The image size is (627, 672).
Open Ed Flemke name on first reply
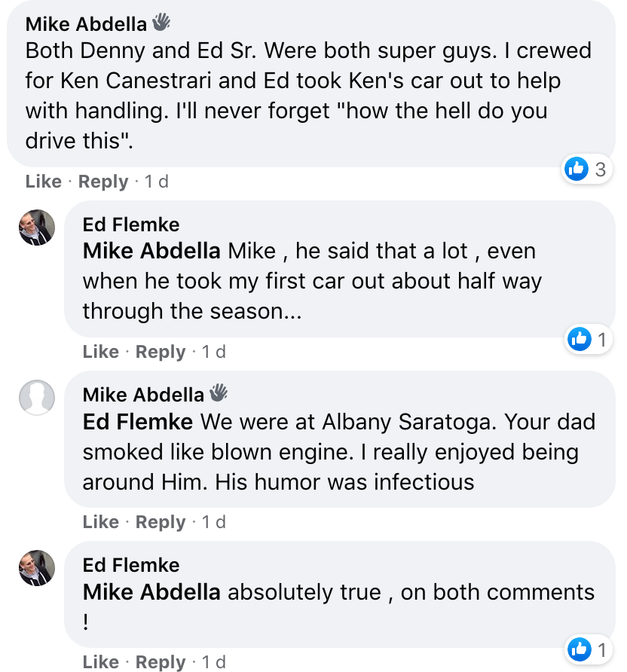click(131, 225)
